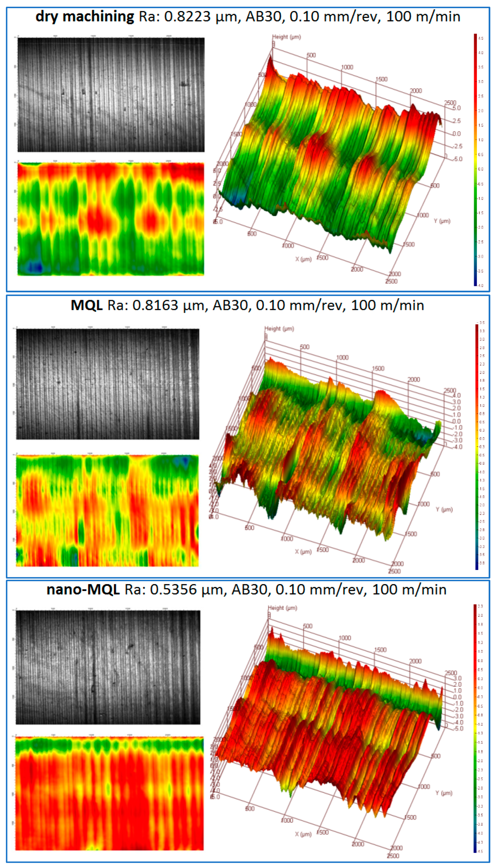The width and height of the screenshot is (496, 868).
Task: Open the dry machining grayscale micrograph
Action: pyautogui.click(x=111, y=95)
